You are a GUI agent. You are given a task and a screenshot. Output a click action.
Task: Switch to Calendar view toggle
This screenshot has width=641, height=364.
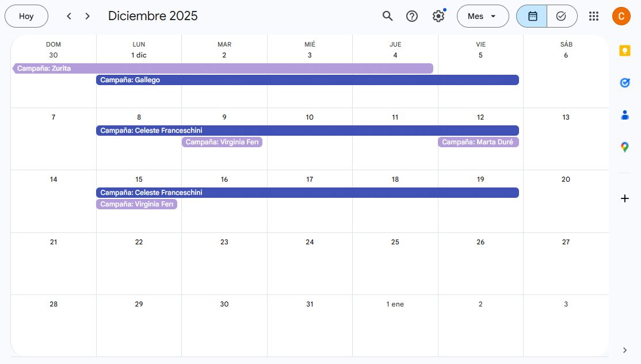pos(532,16)
